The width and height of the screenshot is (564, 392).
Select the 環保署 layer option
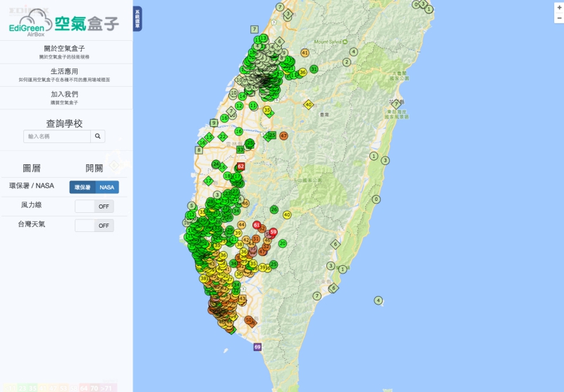pos(82,187)
